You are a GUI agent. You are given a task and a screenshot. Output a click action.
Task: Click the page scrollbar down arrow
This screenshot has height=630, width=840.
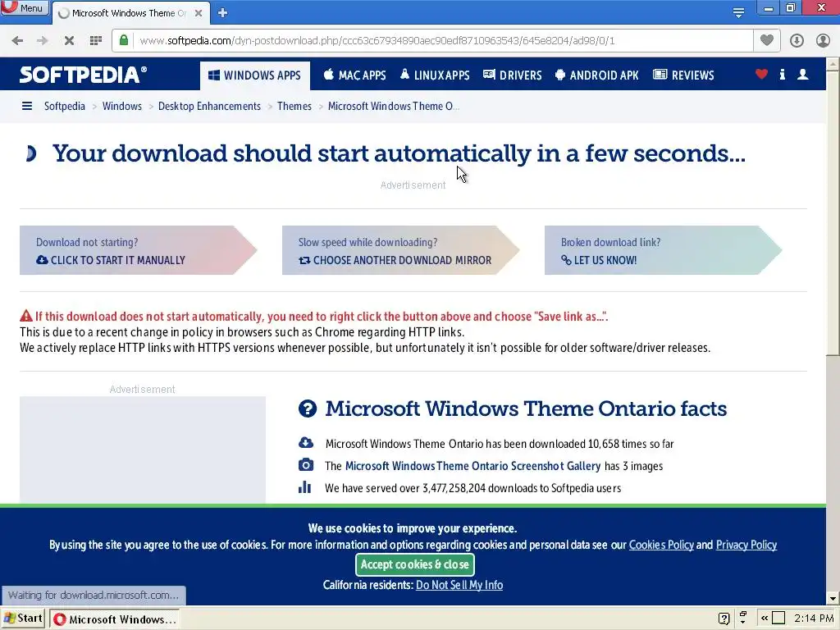[x=833, y=598]
